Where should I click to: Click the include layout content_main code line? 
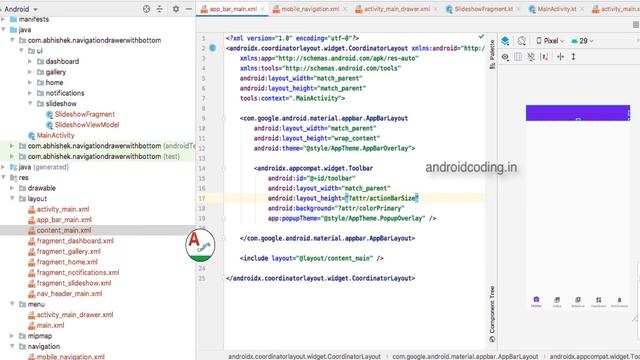point(312,258)
